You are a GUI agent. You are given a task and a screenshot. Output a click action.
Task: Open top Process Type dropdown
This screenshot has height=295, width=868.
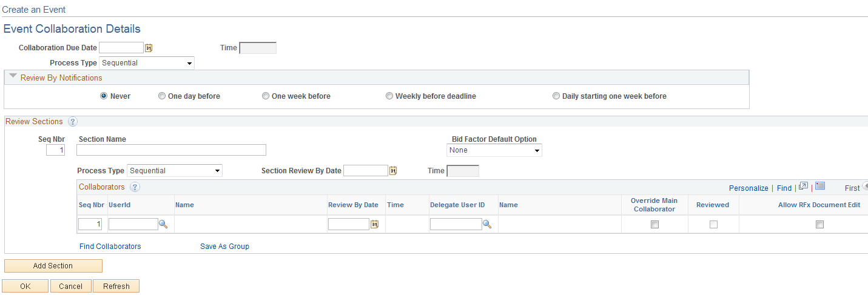click(x=147, y=63)
